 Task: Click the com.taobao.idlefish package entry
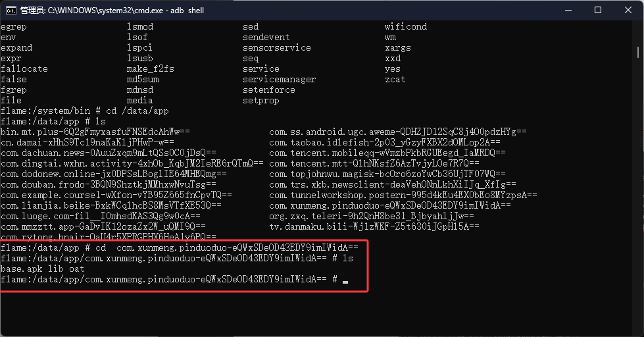point(385,143)
